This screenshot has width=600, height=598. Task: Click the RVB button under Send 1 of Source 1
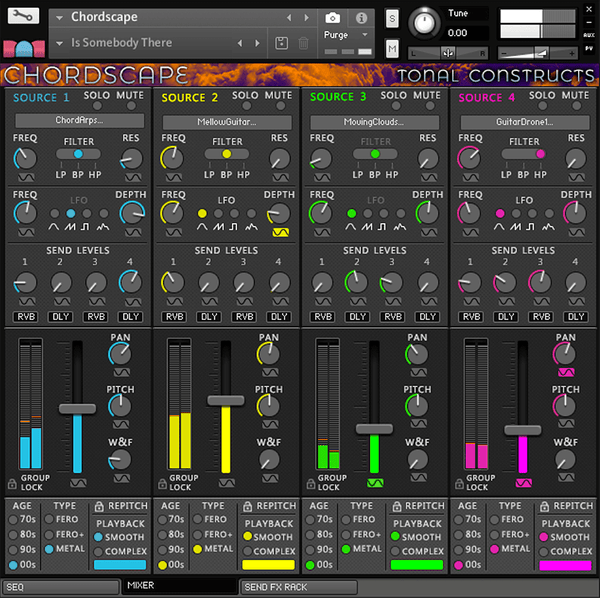tap(26, 317)
